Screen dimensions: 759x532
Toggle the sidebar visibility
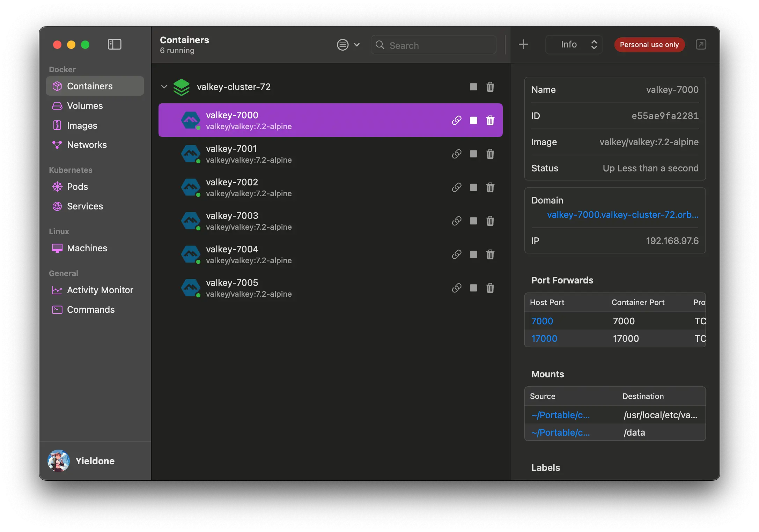114,44
